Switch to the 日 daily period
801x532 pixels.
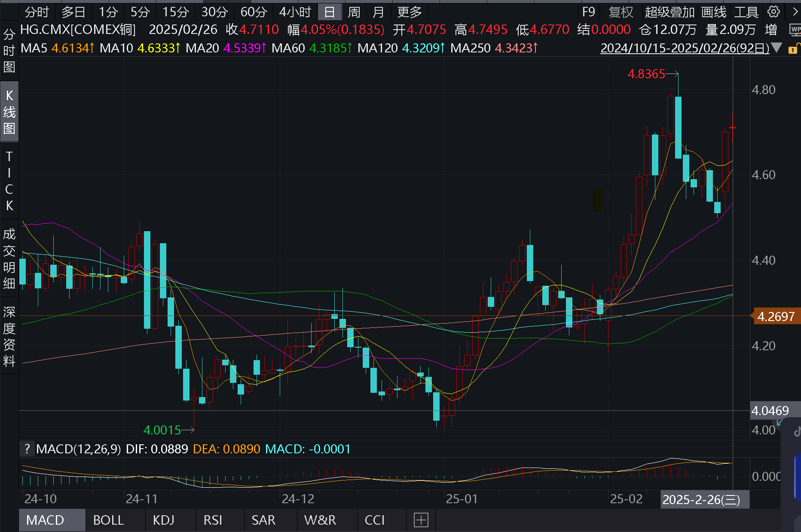329,12
